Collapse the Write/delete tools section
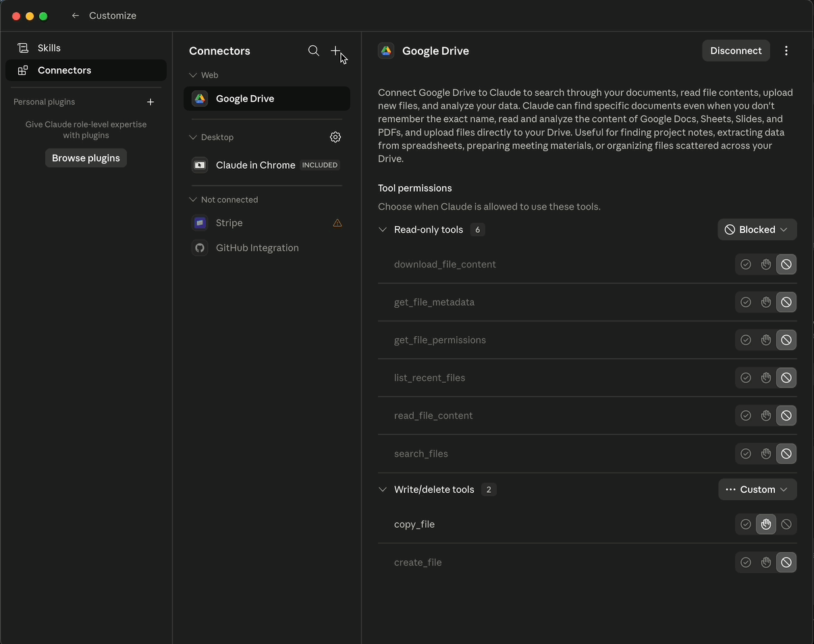Viewport: 814px width, 644px height. (383, 489)
